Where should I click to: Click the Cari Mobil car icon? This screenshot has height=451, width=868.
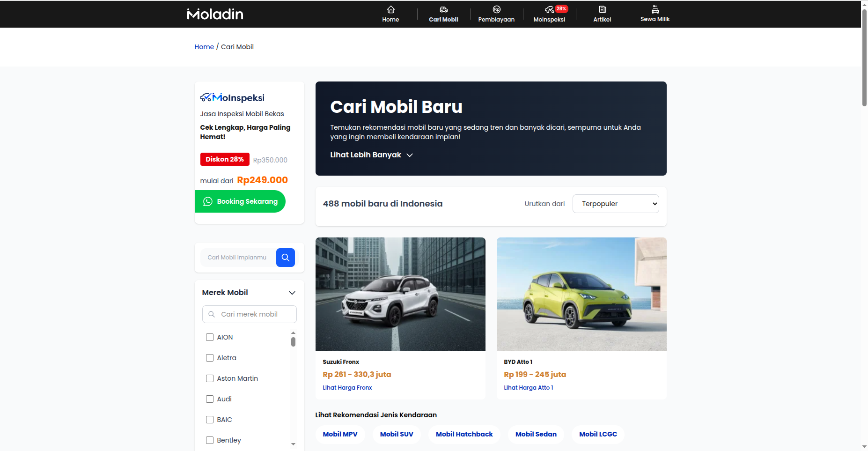coord(443,9)
